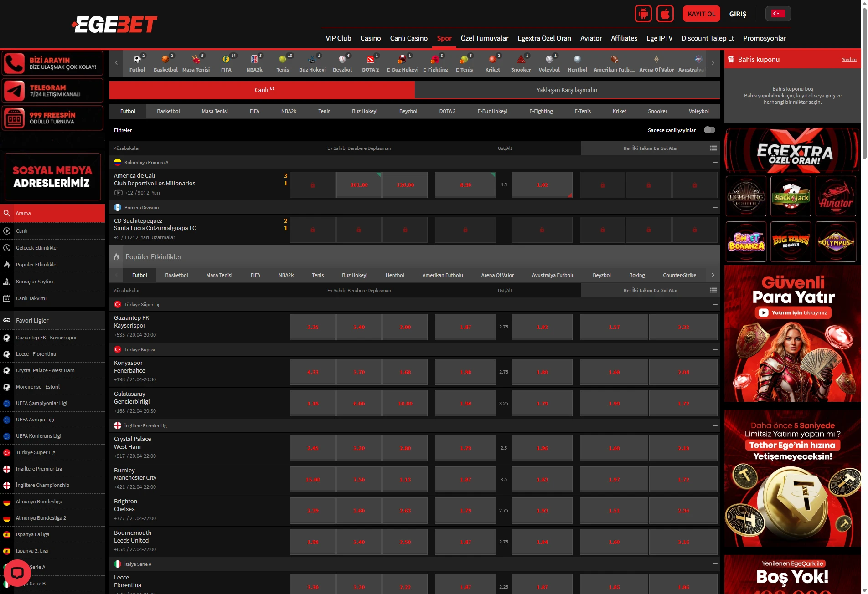Collapse the İngiltere Premier Lig match section
The width and height of the screenshot is (868, 594).
pyautogui.click(x=715, y=425)
